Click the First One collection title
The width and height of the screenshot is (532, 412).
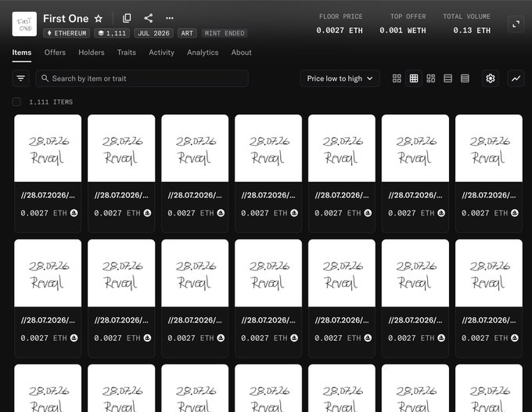point(66,18)
